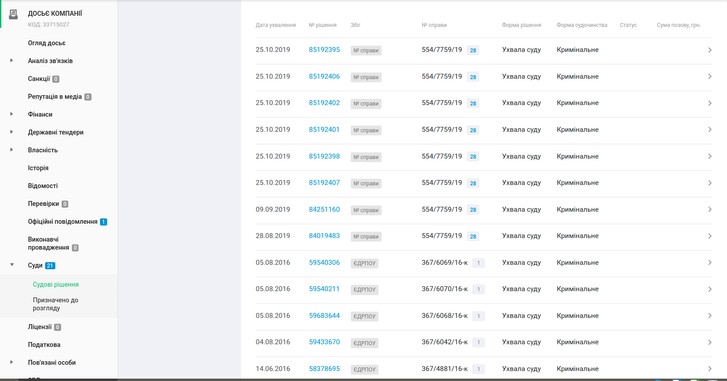Click the Сума позову, грн. column header
Viewport: 727px width, 381px height.
pyautogui.click(x=678, y=25)
